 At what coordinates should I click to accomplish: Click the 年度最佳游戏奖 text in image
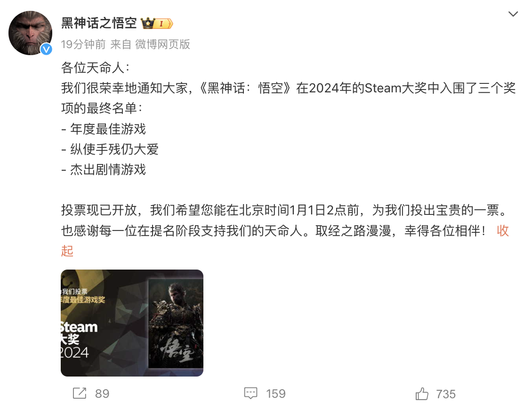coord(83,300)
